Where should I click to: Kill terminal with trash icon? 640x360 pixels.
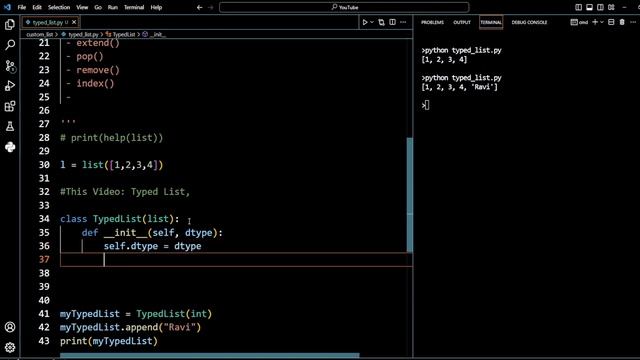tap(622, 22)
